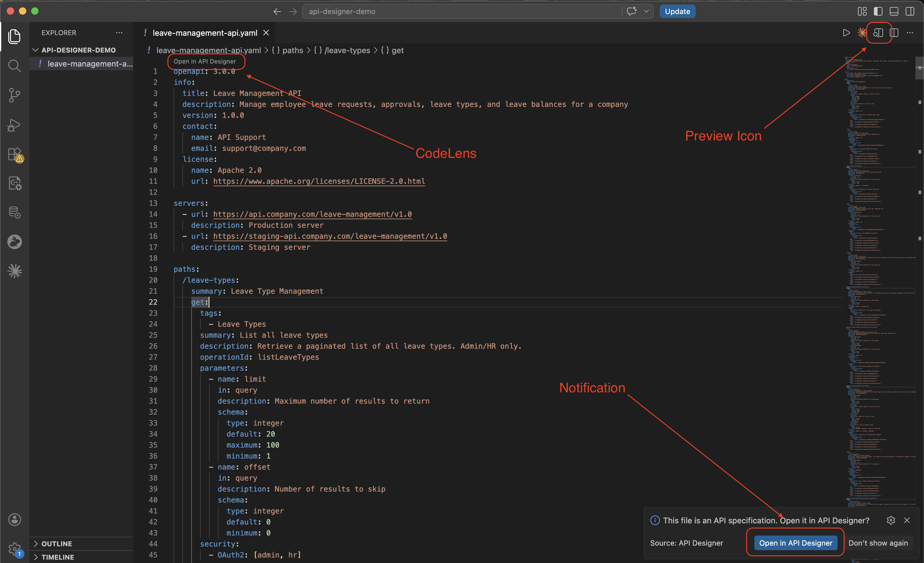The width and height of the screenshot is (924, 563).
Task: Open the dropdown chevron next to chat icon
Action: point(646,11)
